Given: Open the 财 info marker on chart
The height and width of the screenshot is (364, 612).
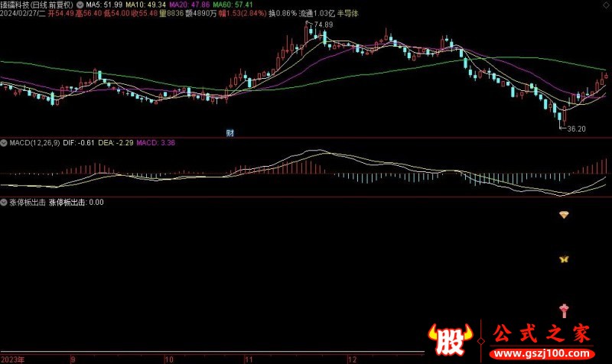Looking at the screenshot, I should point(230,133).
